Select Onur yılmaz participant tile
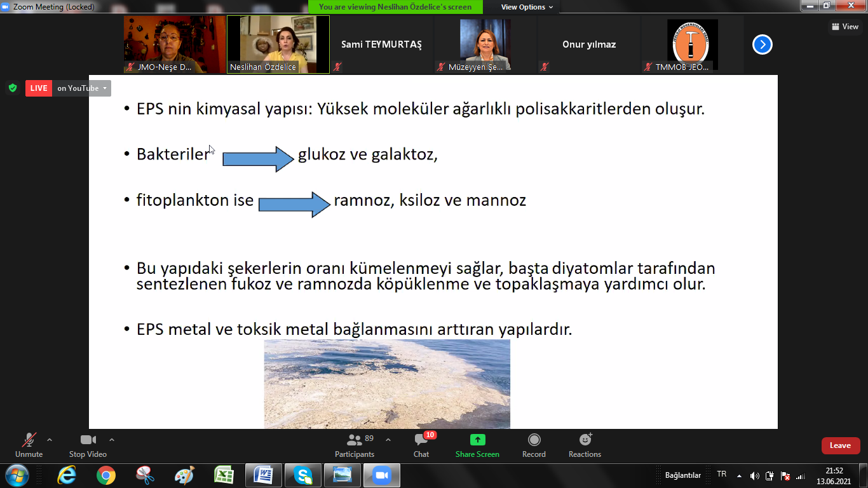This screenshot has width=868, height=488. click(x=589, y=44)
